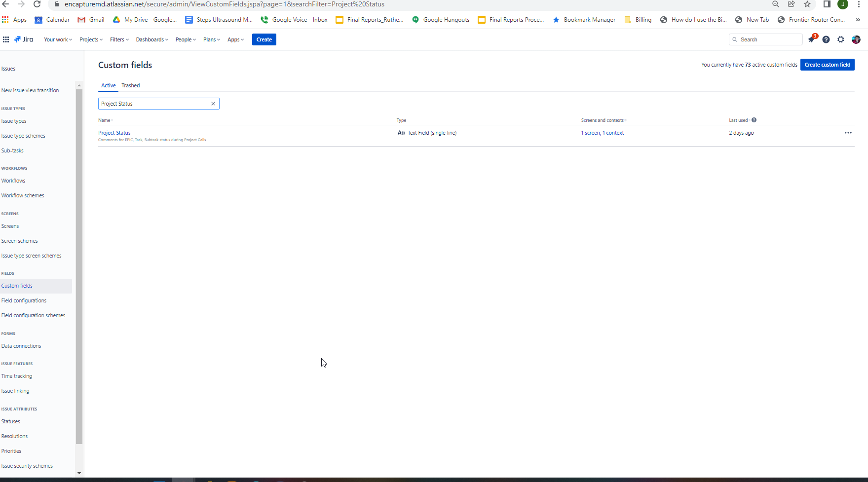This screenshot has width=868, height=482.
Task: Expand the Apps dropdown in Jira navigation
Action: (235, 39)
